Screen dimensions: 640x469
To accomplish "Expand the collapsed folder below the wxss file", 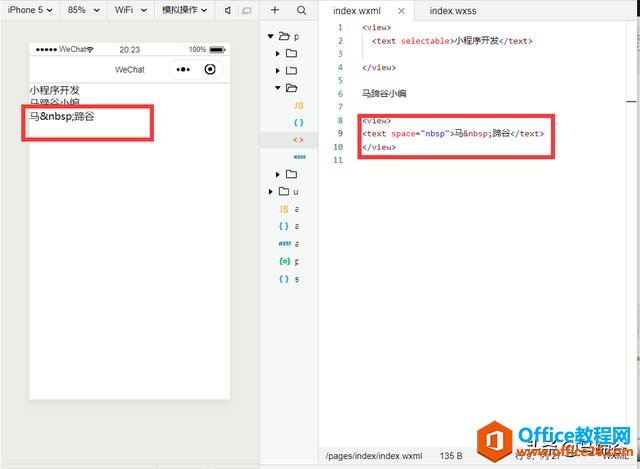I will [x=278, y=174].
